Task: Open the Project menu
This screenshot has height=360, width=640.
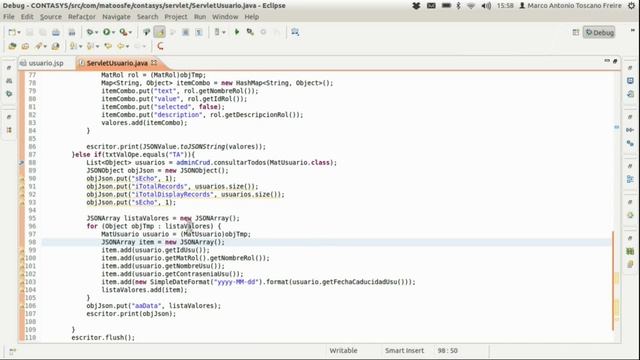Action: [x=176, y=17]
